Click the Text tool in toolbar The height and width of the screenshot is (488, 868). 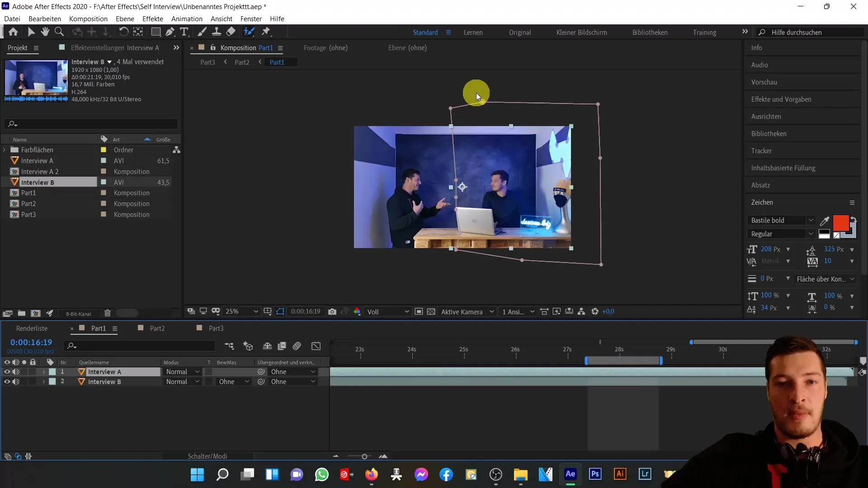185,32
